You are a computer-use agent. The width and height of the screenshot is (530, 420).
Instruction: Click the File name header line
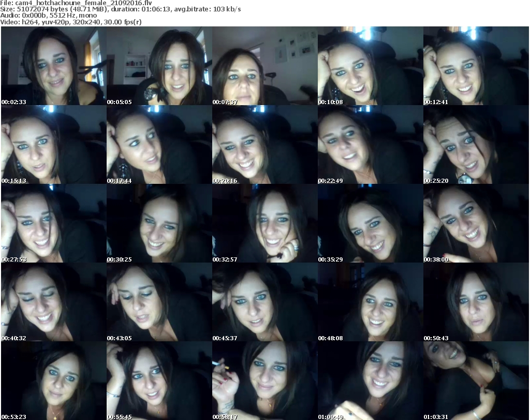tap(76, 3)
